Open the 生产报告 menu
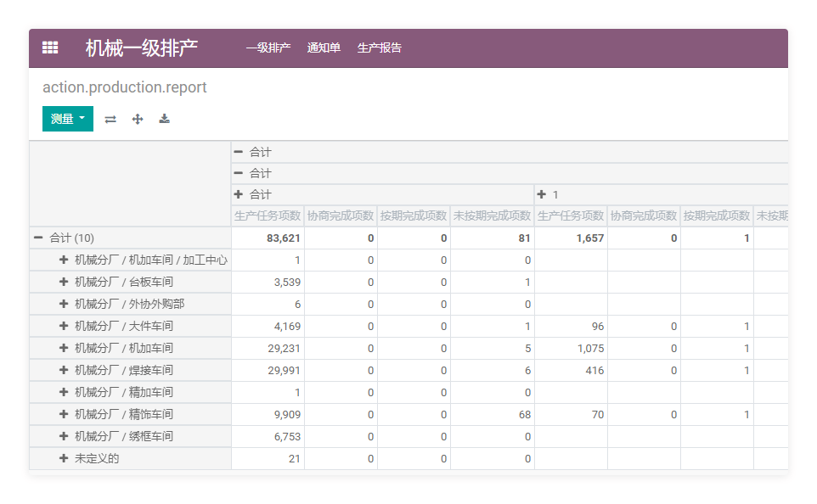Viewport: 817px width, 504px height. click(x=380, y=48)
